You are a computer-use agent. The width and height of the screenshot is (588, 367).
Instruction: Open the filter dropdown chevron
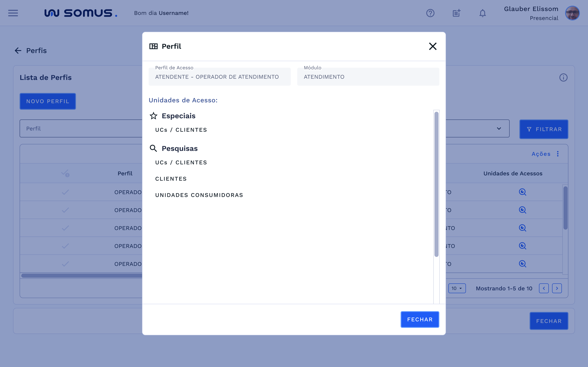pyautogui.click(x=499, y=128)
